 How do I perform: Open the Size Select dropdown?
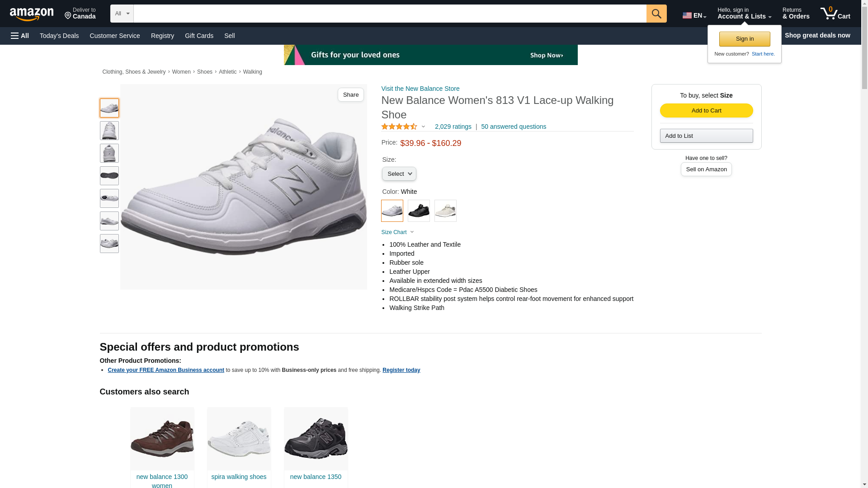click(399, 174)
